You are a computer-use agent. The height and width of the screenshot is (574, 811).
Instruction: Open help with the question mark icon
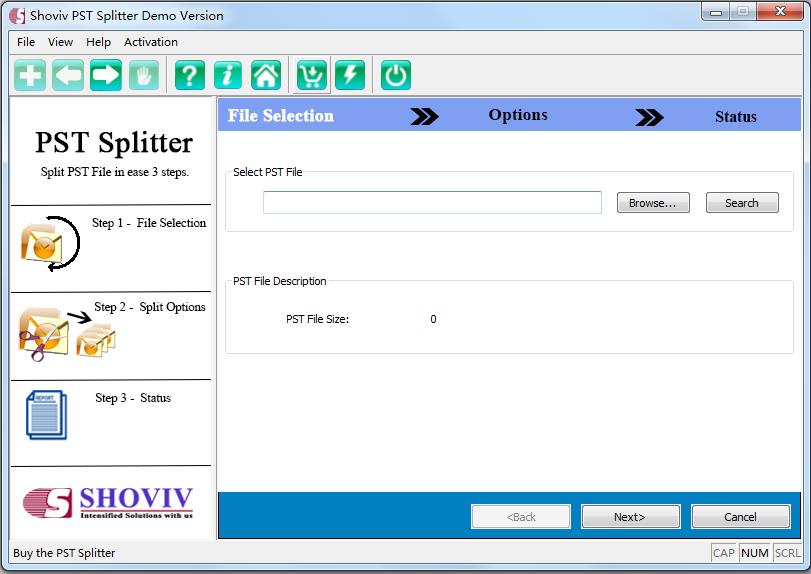pos(190,75)
